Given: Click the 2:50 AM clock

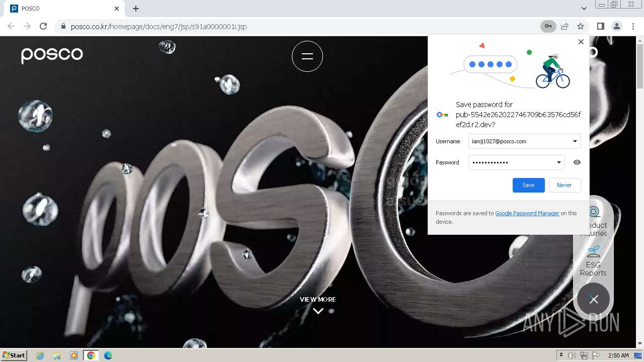Looking at the screenshot, I should pyautogui.click(x=618, y=355).
